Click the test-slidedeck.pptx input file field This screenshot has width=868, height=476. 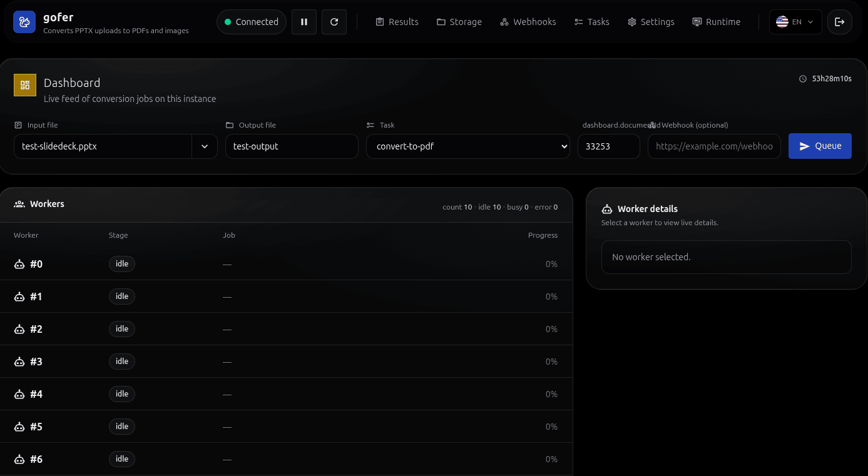[x=103, y=146]
